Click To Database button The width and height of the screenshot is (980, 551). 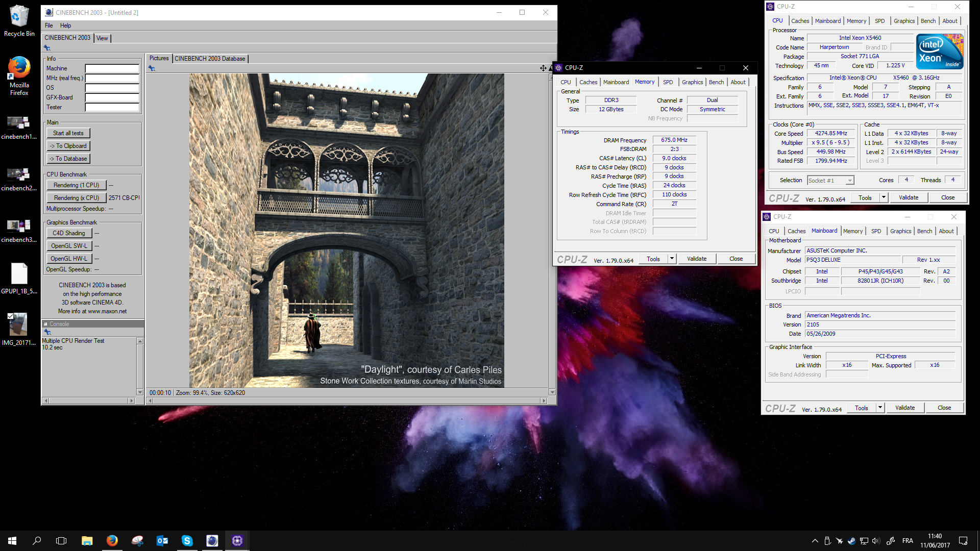(x=68, y=159)
